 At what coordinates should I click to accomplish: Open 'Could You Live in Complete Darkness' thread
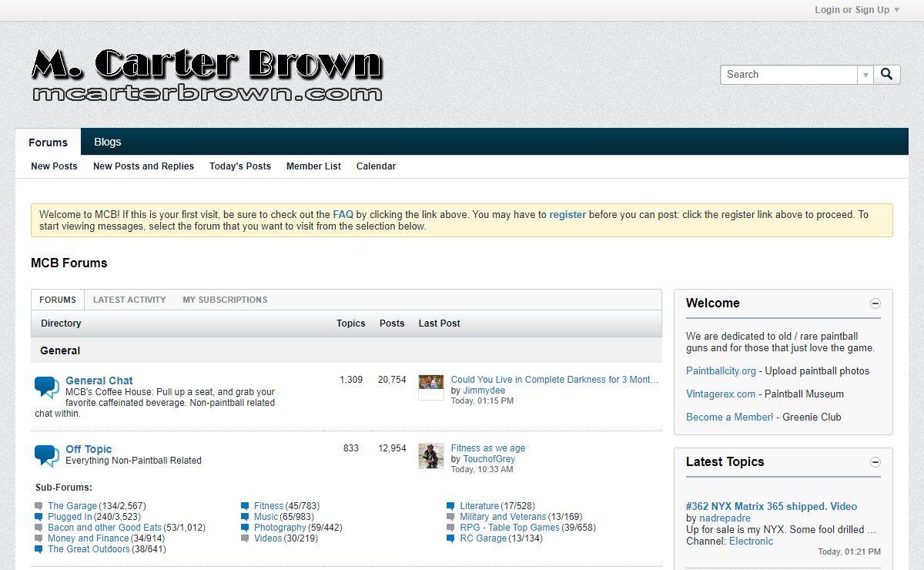point(554,380)
